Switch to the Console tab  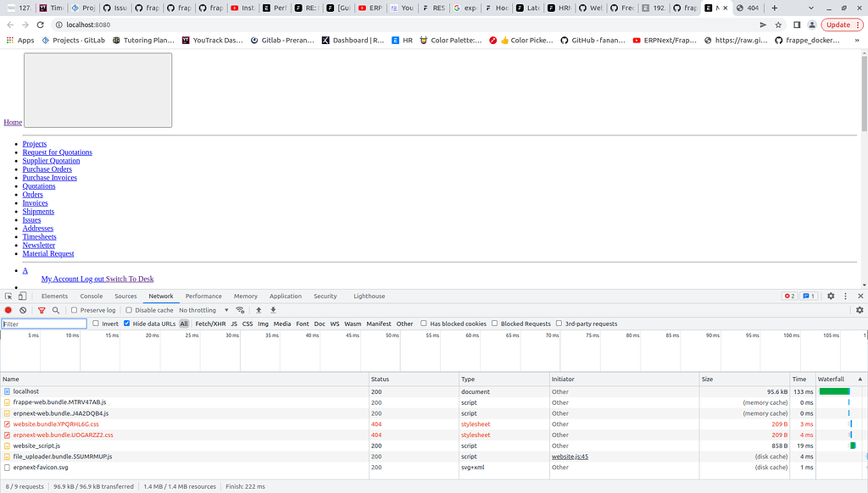click(91, 296)
